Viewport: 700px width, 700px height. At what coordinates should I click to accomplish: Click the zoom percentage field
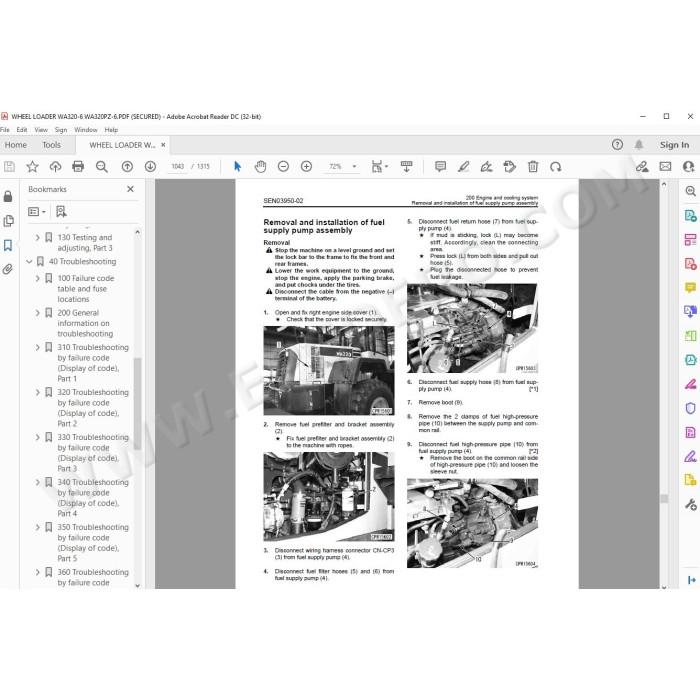point(335,167)
